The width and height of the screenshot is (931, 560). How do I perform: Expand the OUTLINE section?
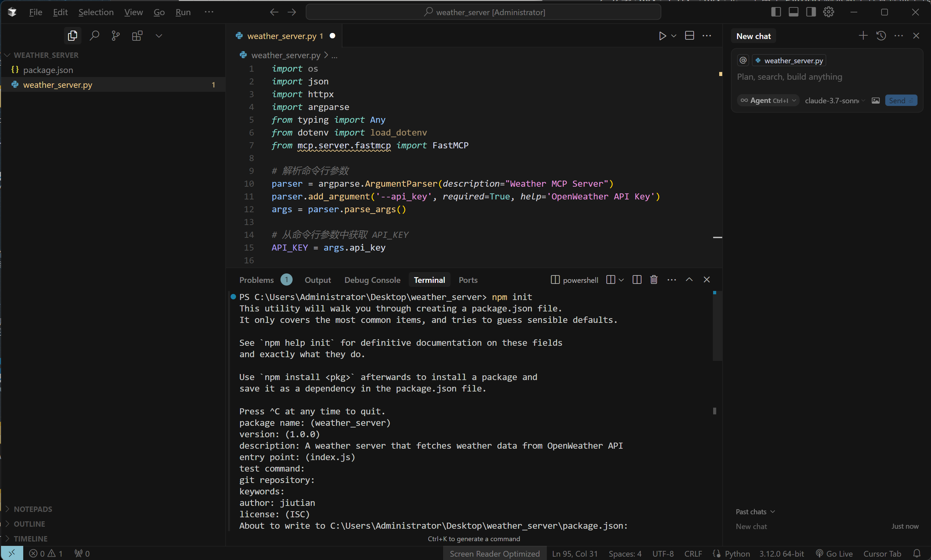pos(29,524)
